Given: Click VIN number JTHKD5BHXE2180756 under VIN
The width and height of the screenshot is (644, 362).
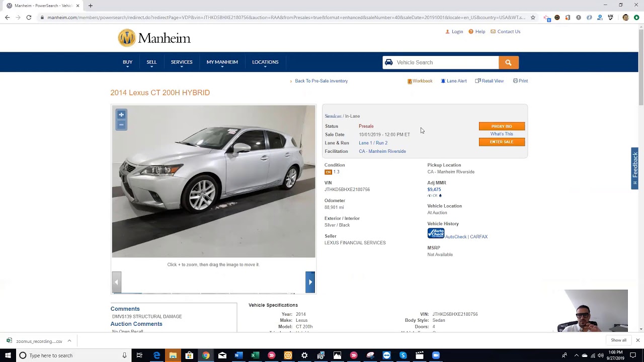Looking at the screenshot, I should point(347,190).
